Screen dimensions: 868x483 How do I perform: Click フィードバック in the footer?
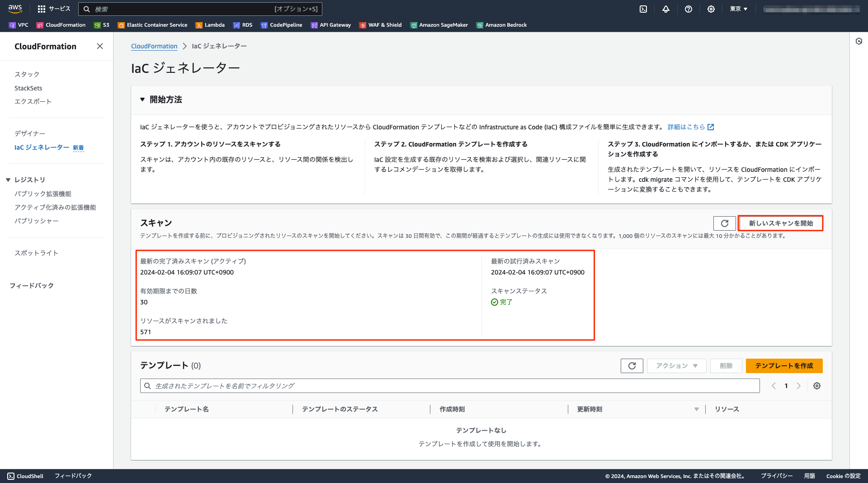[x=73, y=476]
